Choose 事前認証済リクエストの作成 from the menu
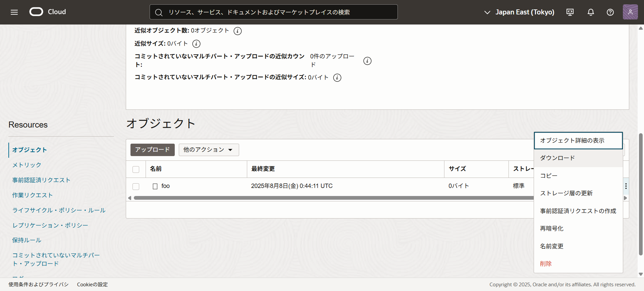 tap(578, 211)
